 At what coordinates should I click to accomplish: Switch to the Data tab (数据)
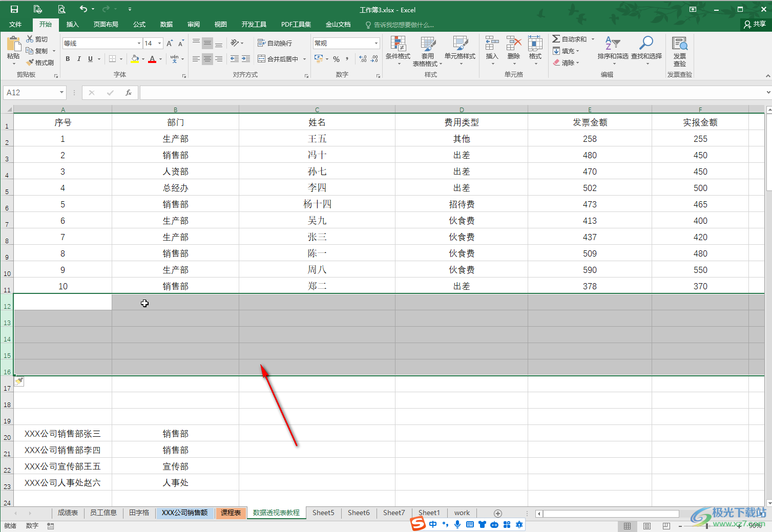coord(166,24)
